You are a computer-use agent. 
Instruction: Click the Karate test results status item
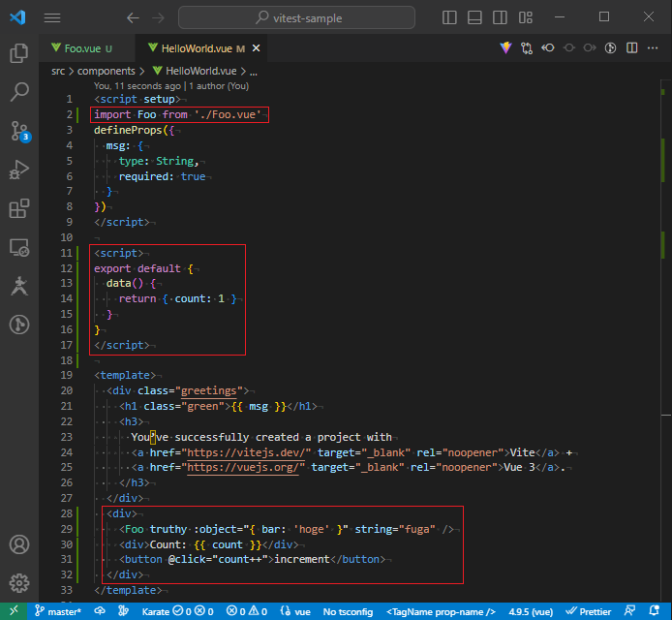177,611
